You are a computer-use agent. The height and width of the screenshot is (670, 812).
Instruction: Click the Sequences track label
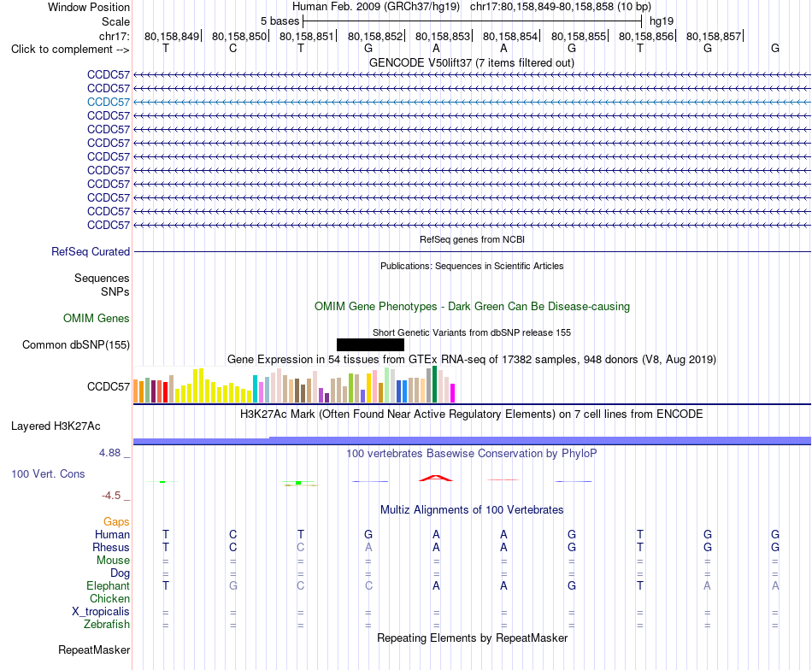[102, 278]
